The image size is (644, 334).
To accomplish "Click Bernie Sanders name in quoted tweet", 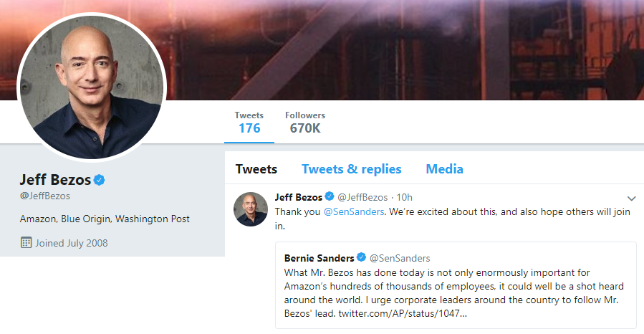I will pos(319,258).
